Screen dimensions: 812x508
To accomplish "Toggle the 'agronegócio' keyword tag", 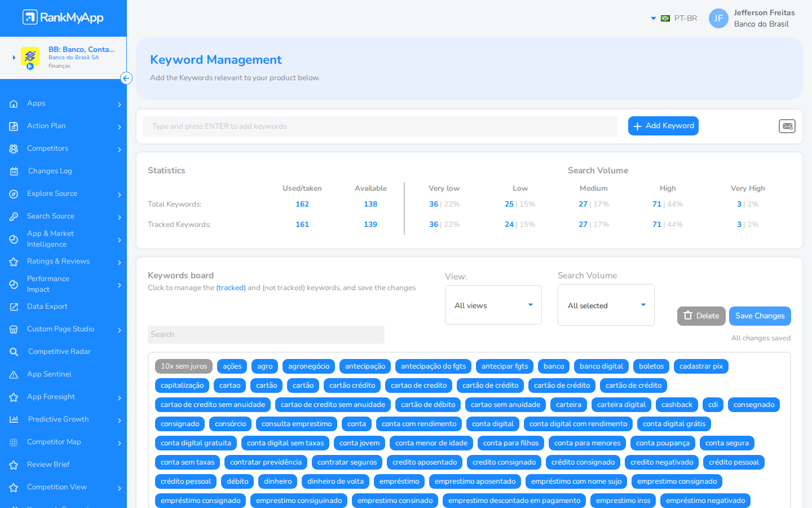I will click(308, 366).
